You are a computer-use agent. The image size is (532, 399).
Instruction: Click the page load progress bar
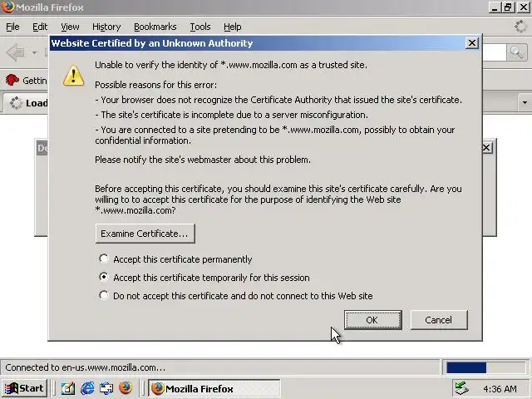(485, 367)
